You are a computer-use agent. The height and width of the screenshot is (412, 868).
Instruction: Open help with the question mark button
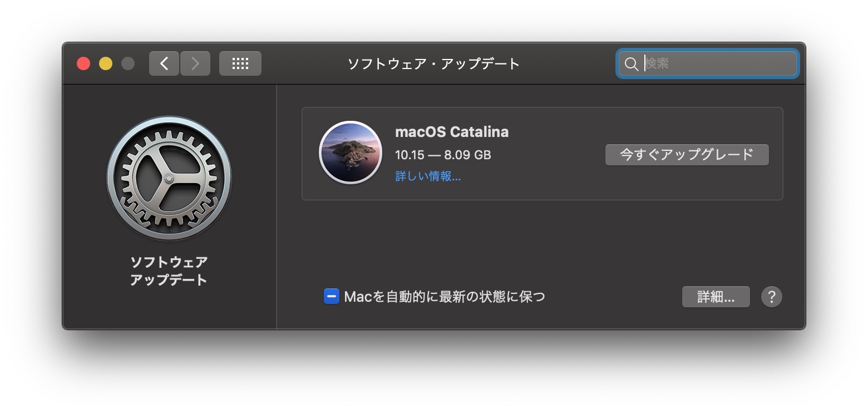tap(772, 297)
